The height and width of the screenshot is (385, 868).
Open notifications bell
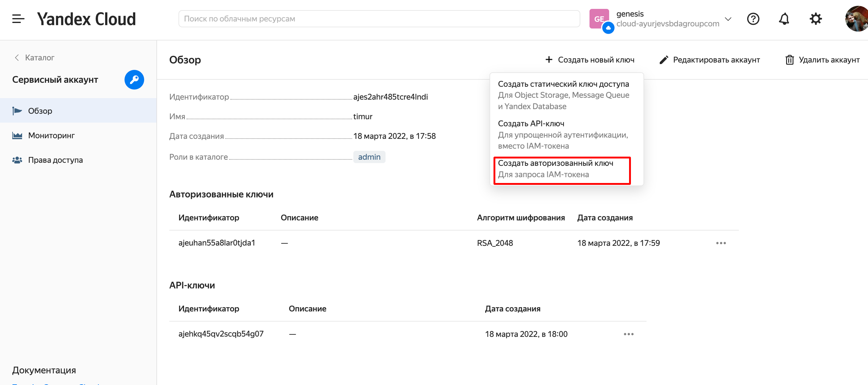coord(784,19)
